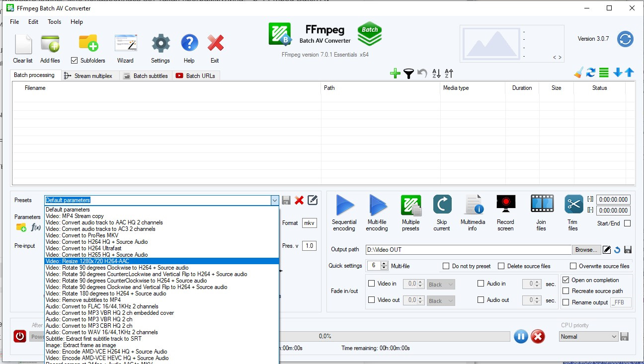Open the Video out fade color dropdown
The width and height of the screenshot is (644, 364).
(x=441, y=301)
